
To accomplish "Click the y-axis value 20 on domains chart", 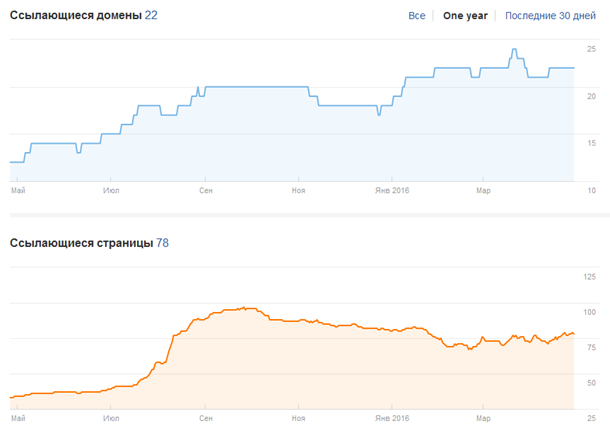I will pos(591,96).
